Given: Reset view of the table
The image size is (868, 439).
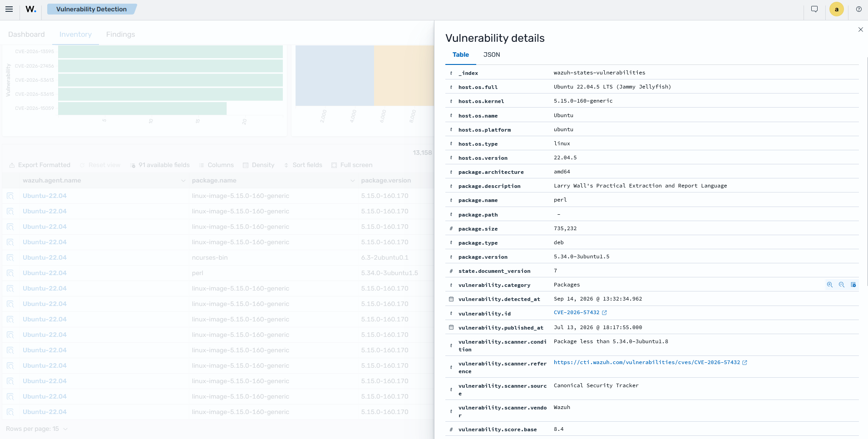Looking at the screenshot, I should point(100,165).
